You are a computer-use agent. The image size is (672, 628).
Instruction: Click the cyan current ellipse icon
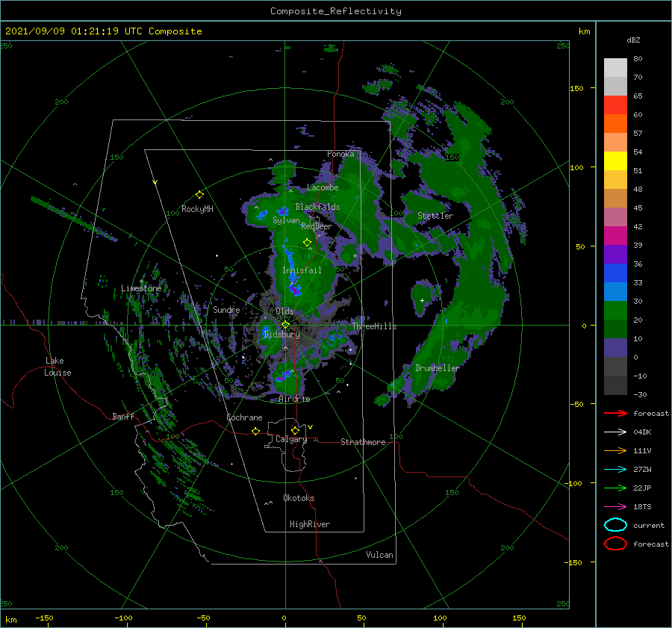(x=615, y=525)
